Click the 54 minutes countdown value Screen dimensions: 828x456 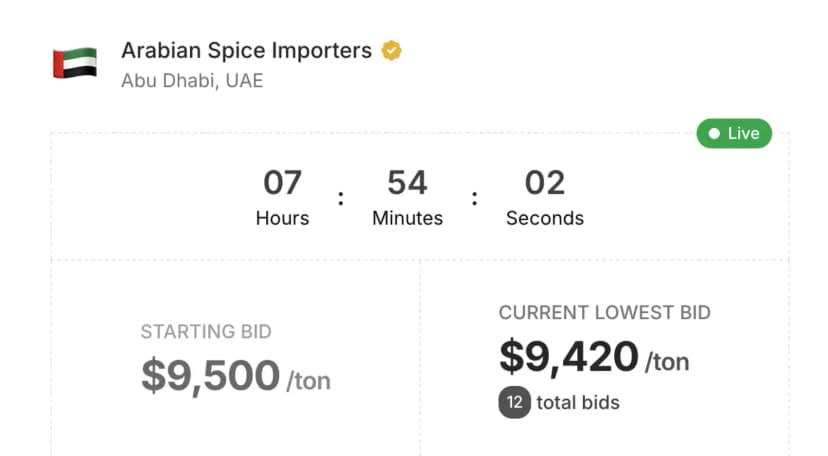pyautogui.click(x=407, y=183)
